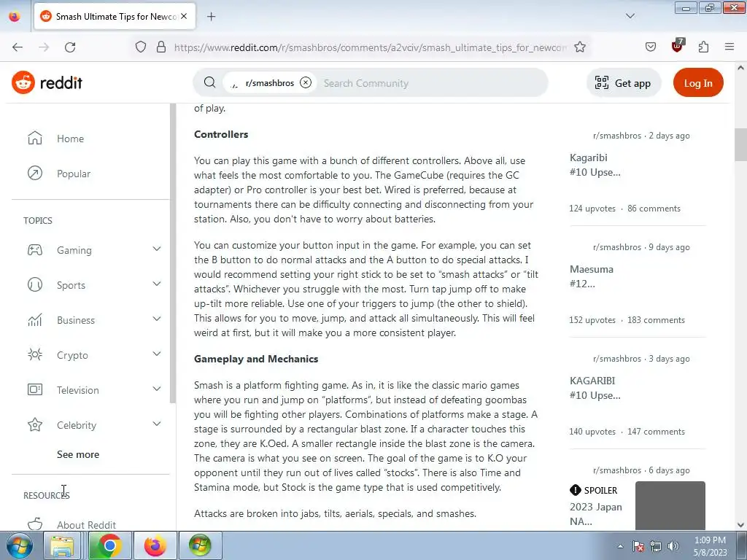Show hidden tray icons arrow

pyautogui.click(x=620, y=546)
